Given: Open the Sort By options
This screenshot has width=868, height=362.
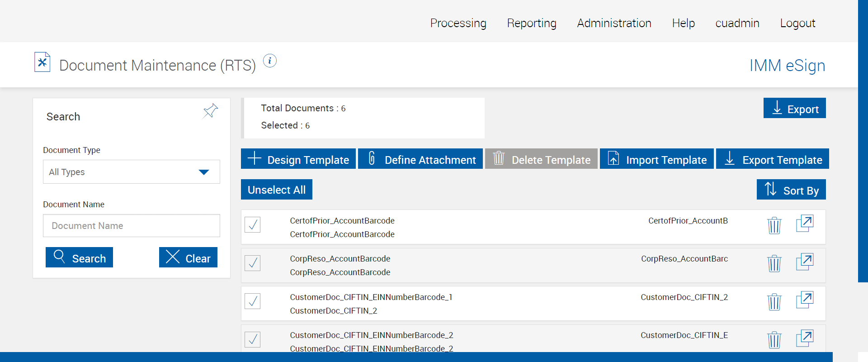Looking at the screenshot, I should point(791,190).
